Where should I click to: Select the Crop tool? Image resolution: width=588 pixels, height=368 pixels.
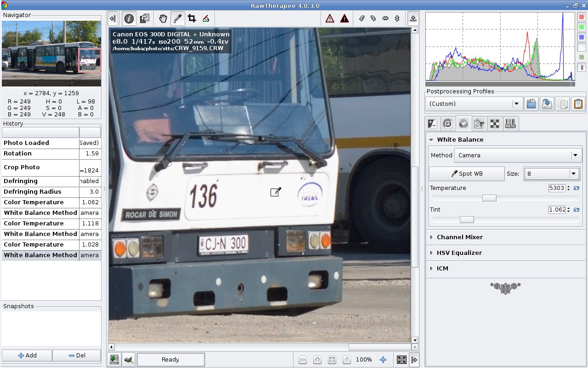click(192, 19)
